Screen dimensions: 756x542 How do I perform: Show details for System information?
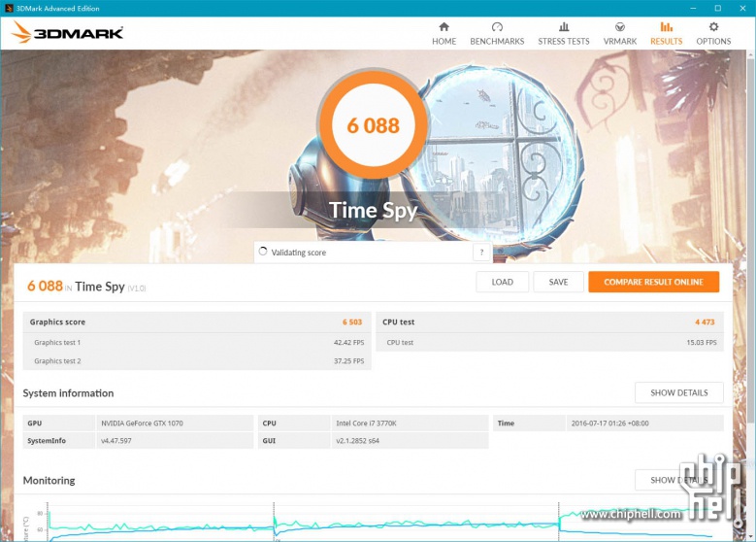coord(679,392)
